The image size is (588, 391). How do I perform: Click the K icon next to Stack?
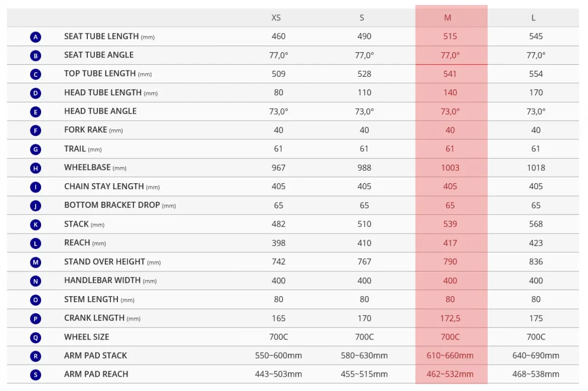click(36, 225)
